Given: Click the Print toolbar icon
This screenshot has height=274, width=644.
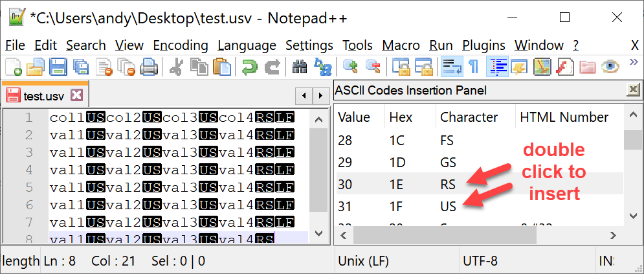Looking at the screenshot, I should coord(150,66).
